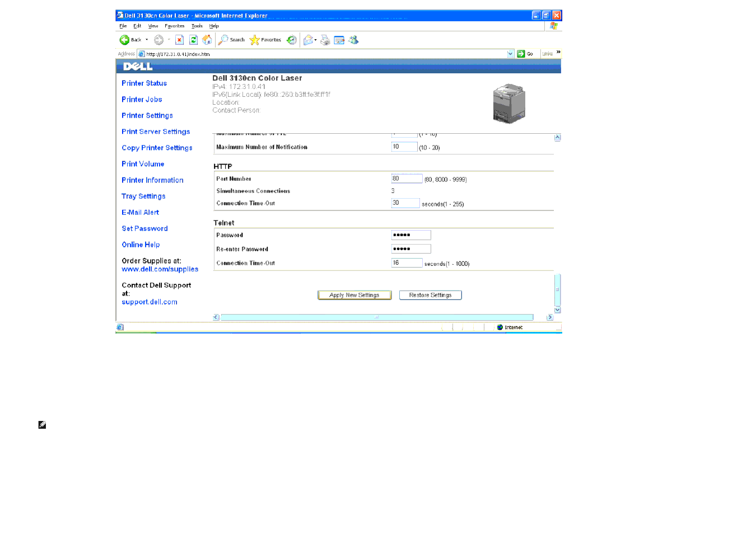Click horizontal scrollbar left arrow

point(216,317)
